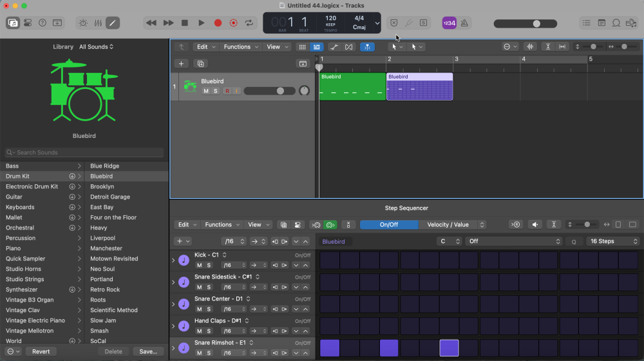Screen dimensions: 644x361
Task: Click the Revert button in Library
Action: pos(41,351)
